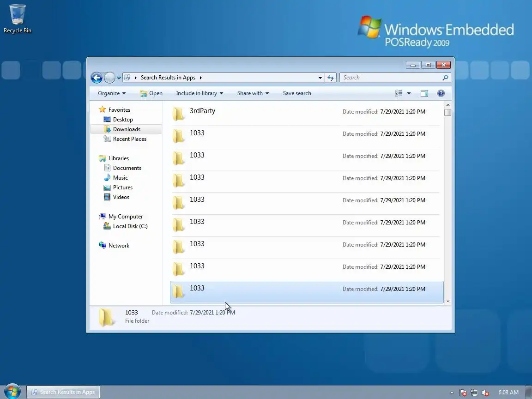The height and width of the screenshot is (399, 532).
Task: Click the Music note icon
Action: pos(107,177)
